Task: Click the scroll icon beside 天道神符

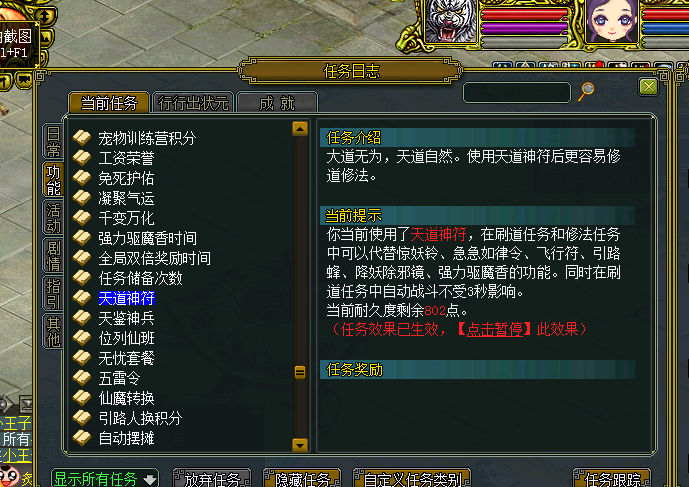Action: (82, 298)
